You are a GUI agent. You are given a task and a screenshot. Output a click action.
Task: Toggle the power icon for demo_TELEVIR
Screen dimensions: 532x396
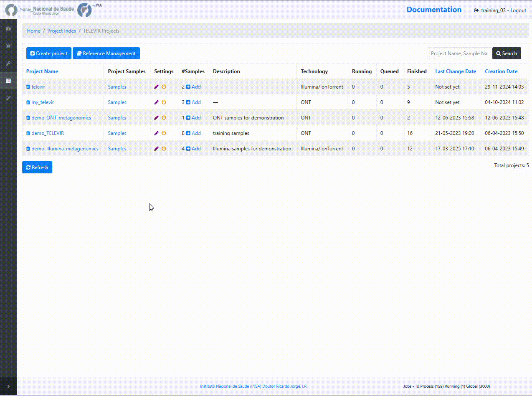click(164, 133)
